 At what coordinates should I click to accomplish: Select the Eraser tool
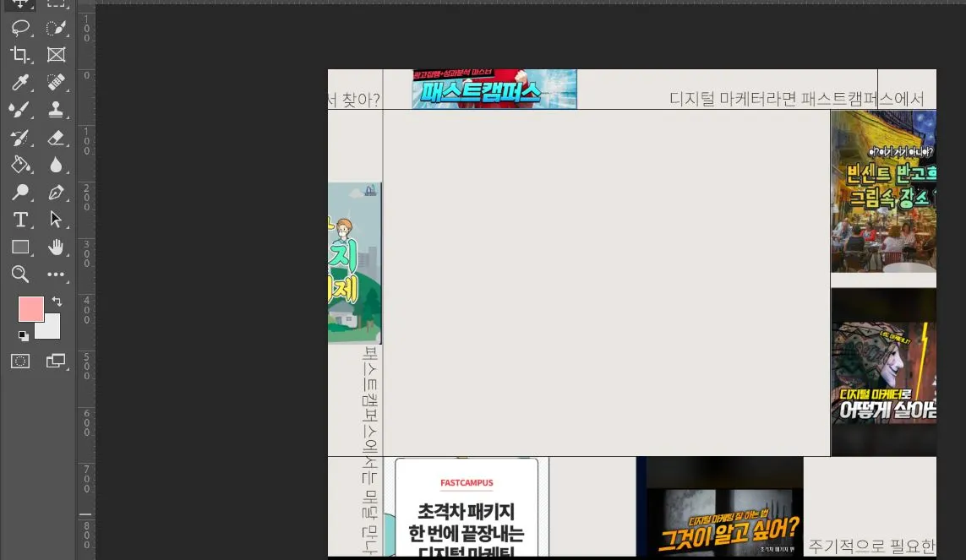56,138
